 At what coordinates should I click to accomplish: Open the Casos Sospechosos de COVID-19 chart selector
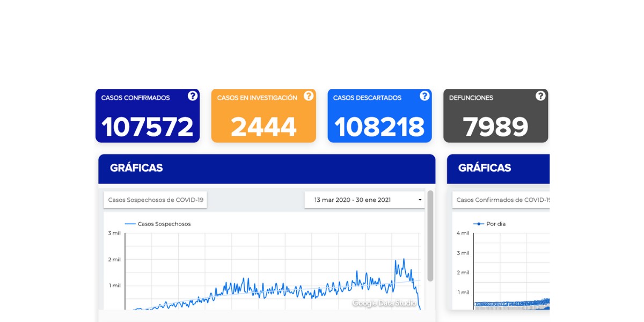tap(155, 200)
